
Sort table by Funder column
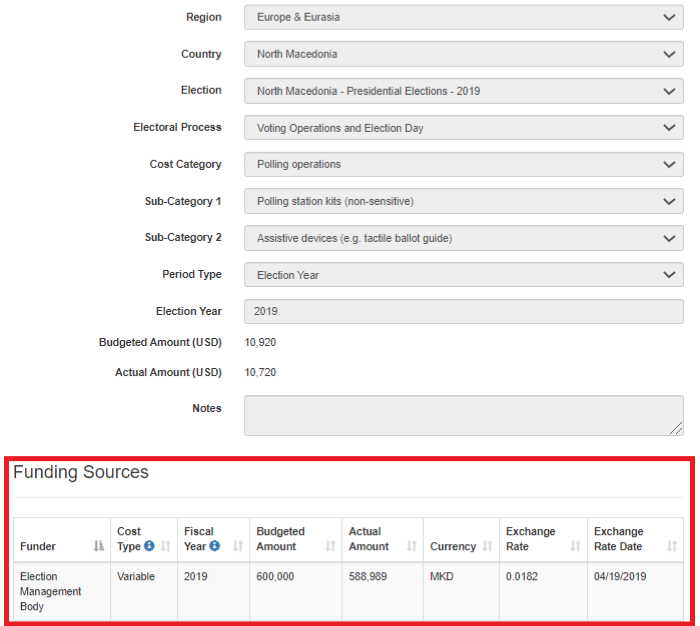98,547
